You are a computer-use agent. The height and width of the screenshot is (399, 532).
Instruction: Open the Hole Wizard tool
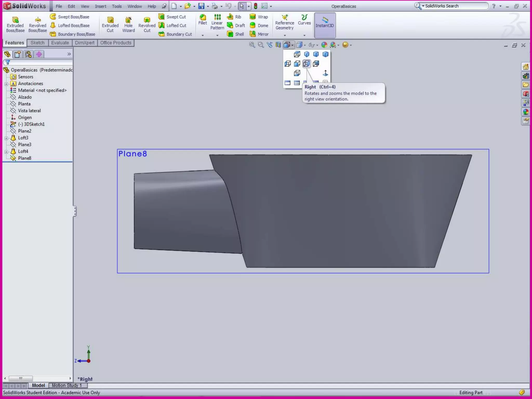tap(128, 24)
